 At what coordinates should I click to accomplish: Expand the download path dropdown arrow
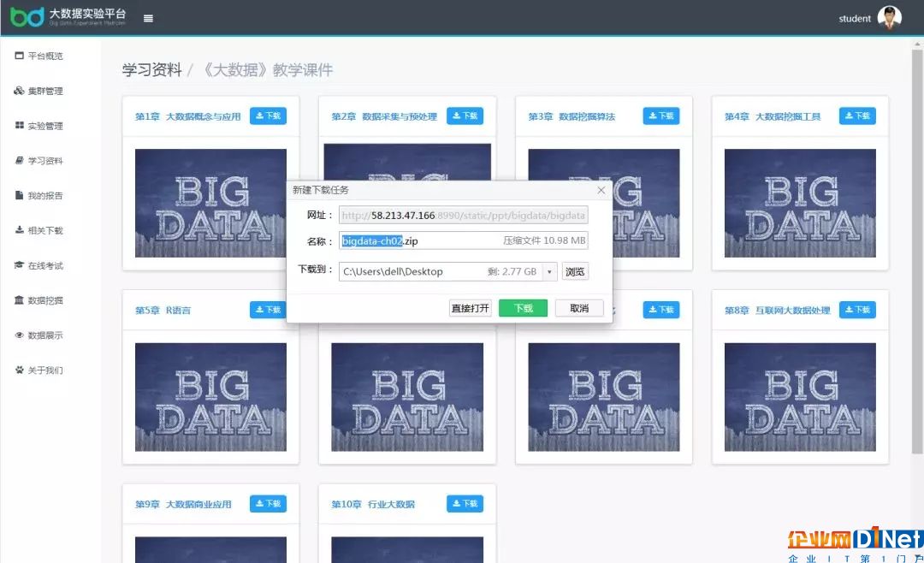[549, 272]
